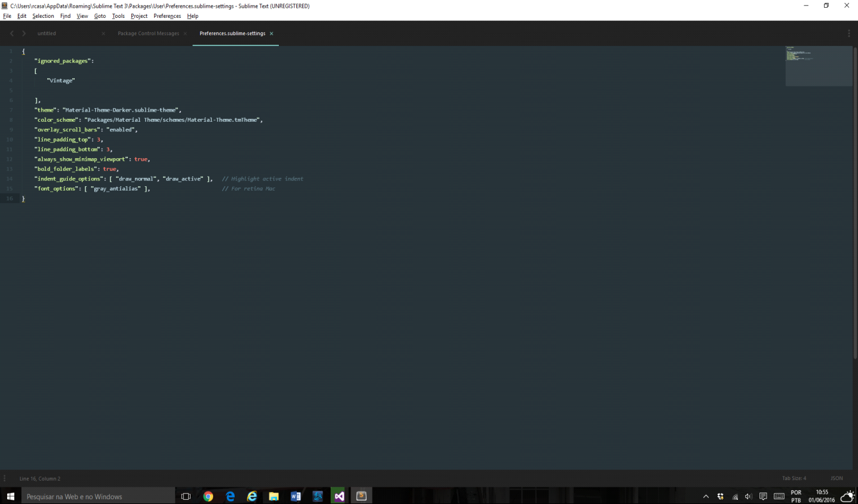Go to previous tab with left arrow
This screenshot has width=858, height=504.
click(x=12, y=33)
